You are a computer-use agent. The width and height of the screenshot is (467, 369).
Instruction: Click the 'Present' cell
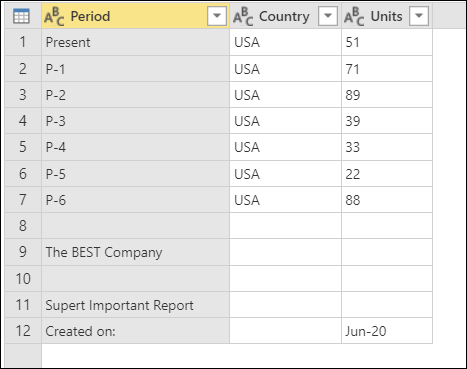136,42
